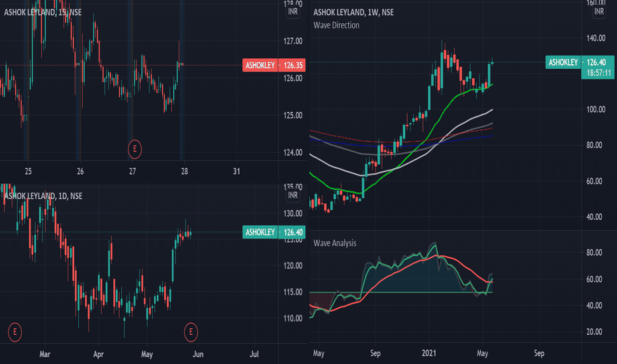The height and width of the screenshot is (364, 617).
Task: Click 60.00 on the Wave Analysis scale
Action: (x=594, y=279)
